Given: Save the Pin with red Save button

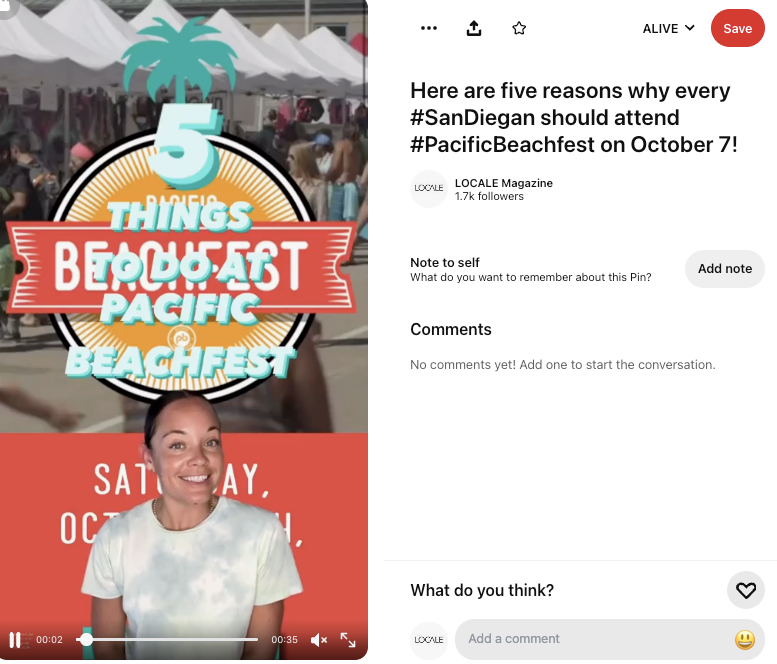Looking at the screenshot, I should (737, 28).
